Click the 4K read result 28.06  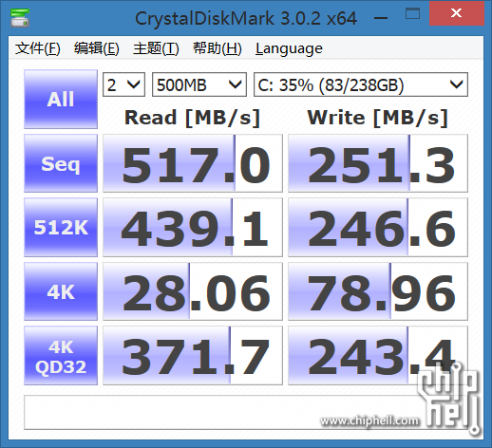click(x=193, y=291)
